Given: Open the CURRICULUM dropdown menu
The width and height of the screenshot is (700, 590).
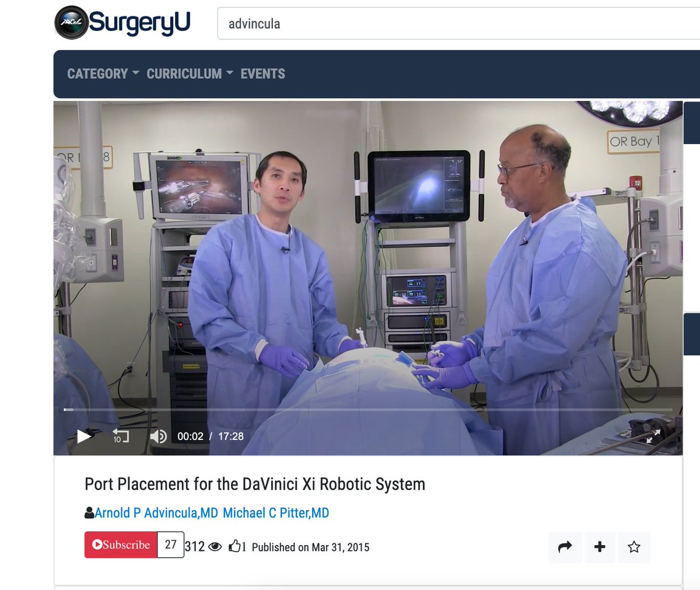Looking at the screenshot, I should pyautogui.click(x=190, y=74).
